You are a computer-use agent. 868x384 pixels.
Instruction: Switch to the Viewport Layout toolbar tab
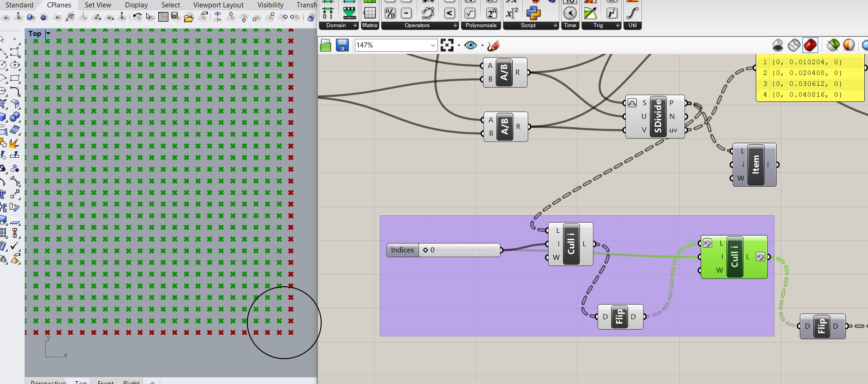tap(218, 5)
